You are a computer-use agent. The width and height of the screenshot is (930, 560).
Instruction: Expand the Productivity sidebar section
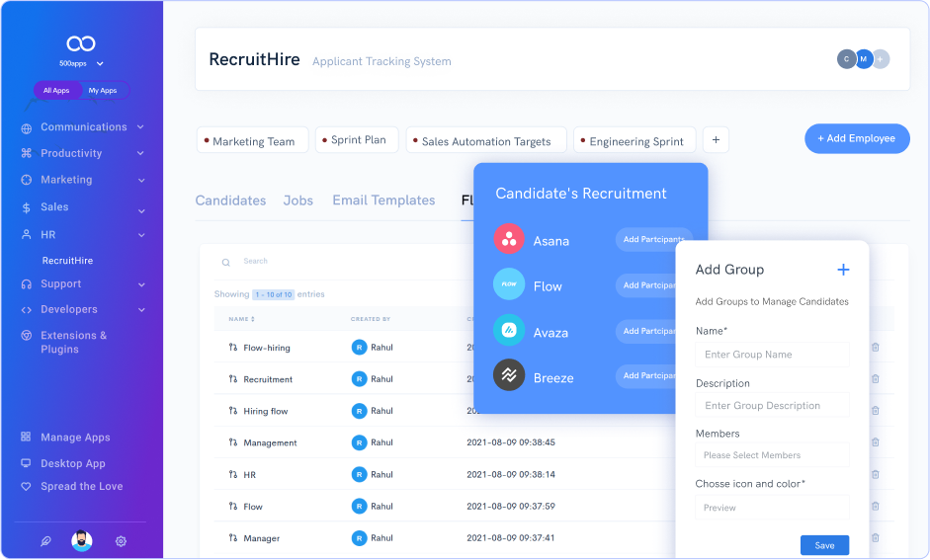[x=140, y=154]
